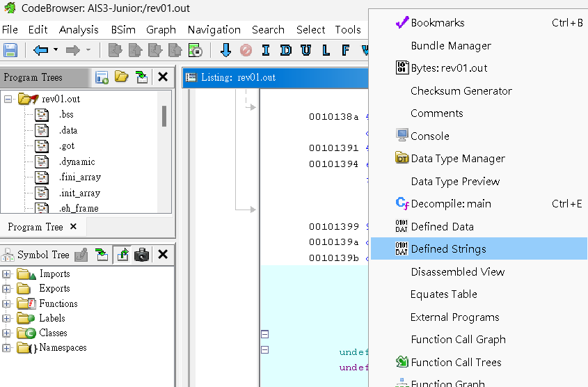The height and width of the screenshot is (387, 588).
Task: Open the Edit menu
Action: [38, 30]
